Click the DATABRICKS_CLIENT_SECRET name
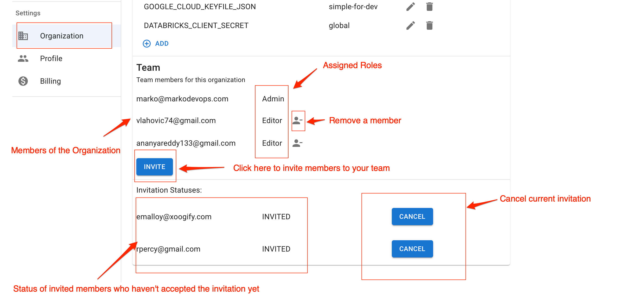 tap(196, 25)
